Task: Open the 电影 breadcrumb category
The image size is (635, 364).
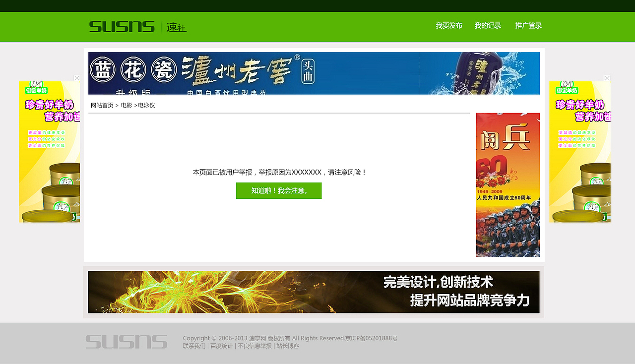Action: click(127, 105)
